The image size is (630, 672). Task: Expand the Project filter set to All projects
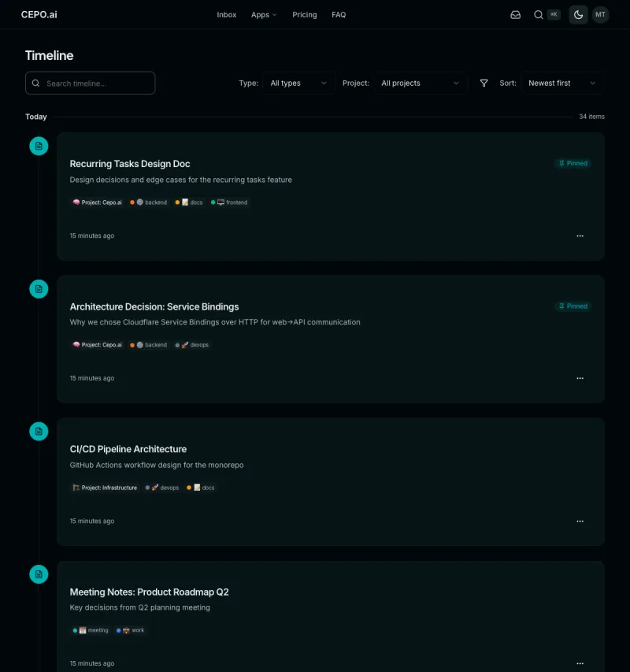pos(421,83)
